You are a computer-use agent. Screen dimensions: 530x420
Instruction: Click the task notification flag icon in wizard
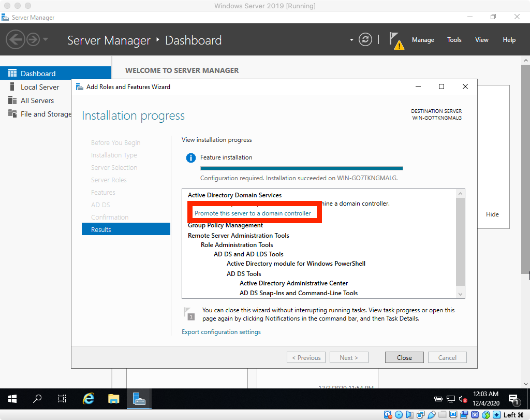pos(189,314)
